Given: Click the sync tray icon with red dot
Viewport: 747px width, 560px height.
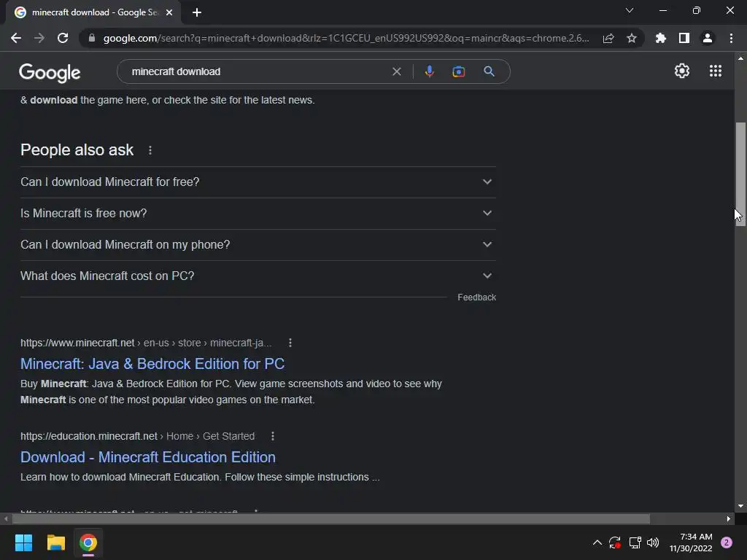Looking at the screenshot, I should (615, 542).
